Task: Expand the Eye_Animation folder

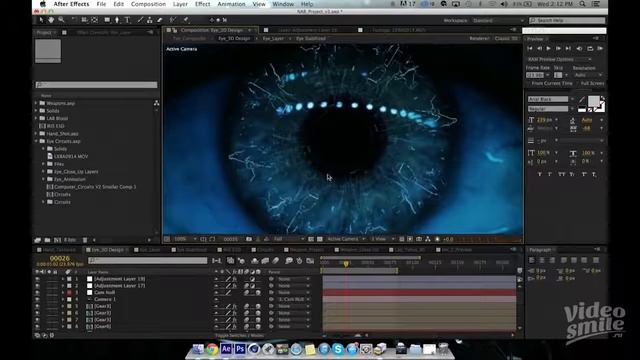Action: (43, 179)
